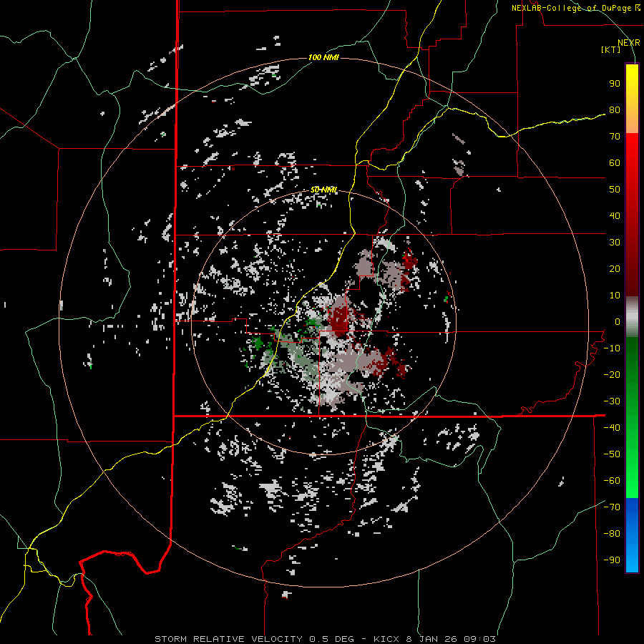Screen dimensions: 644x644
Task: Click the -90 value on velocity scale
Action: pyautogui.click(x=612, y=560)
